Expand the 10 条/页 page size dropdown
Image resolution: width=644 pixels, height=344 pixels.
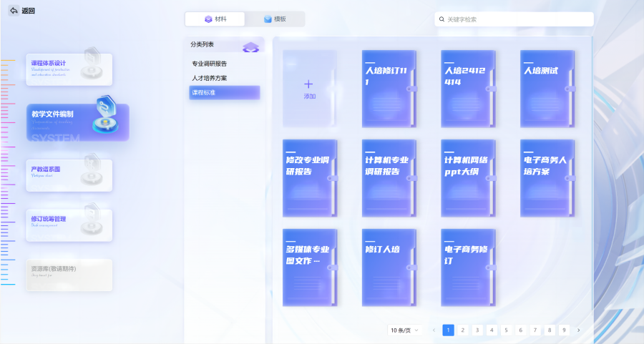[404, 330]
